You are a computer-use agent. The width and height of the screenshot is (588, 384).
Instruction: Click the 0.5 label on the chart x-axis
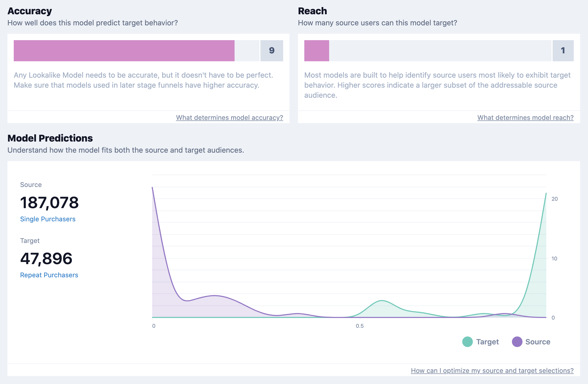coord(360,326)
